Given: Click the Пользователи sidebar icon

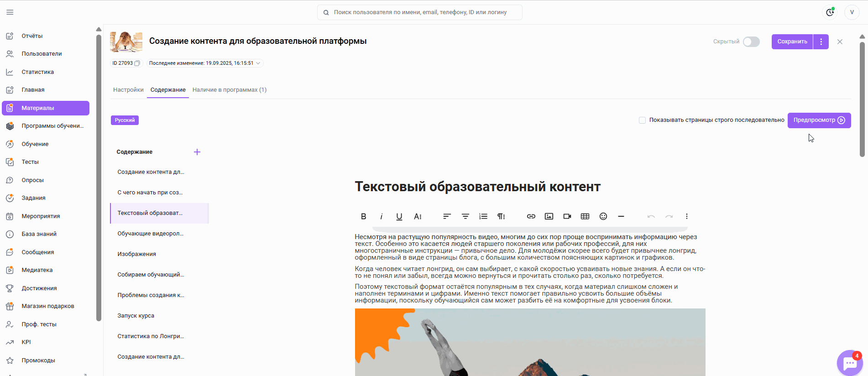Looking at the screenshot, I should [x=10, y=54].
